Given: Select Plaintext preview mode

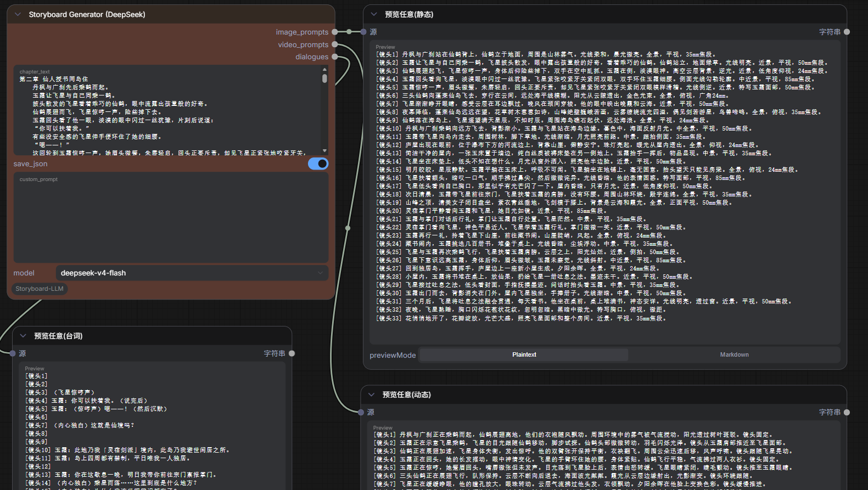Looking at the screenshot, I should tap(524, 354).
